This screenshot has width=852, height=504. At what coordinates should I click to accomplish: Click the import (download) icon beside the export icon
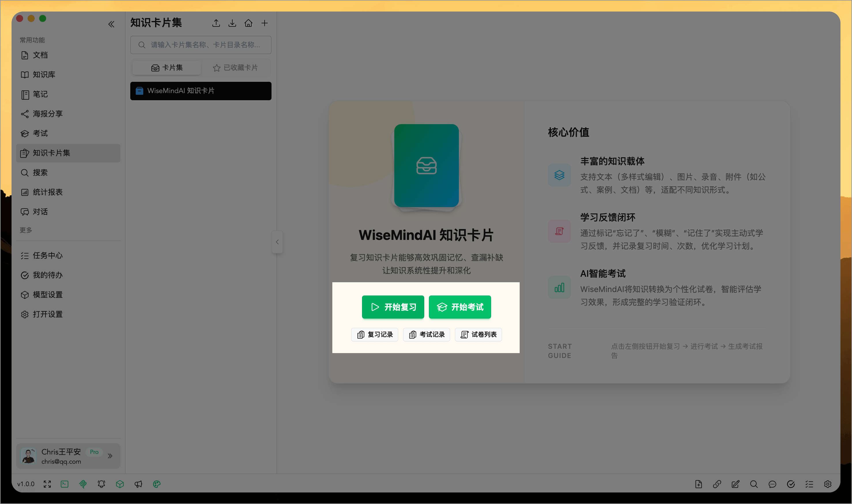233,23
